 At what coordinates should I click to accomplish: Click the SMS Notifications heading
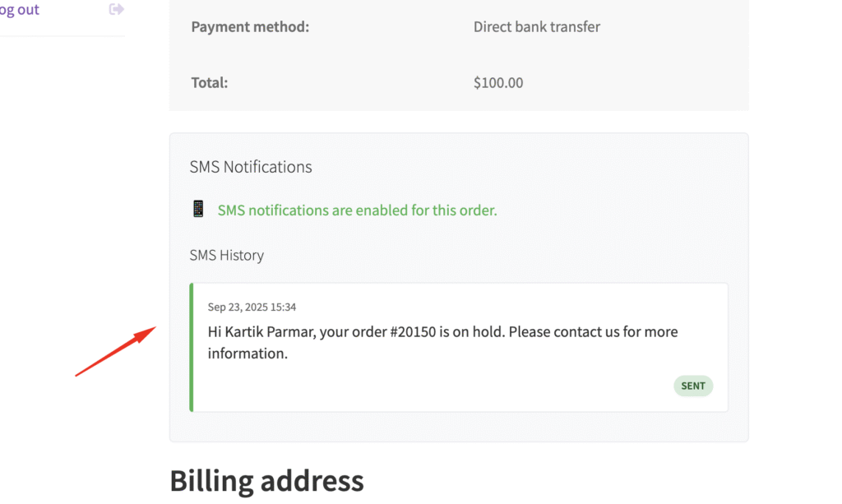pyautogui.click(x=251, y=167)
